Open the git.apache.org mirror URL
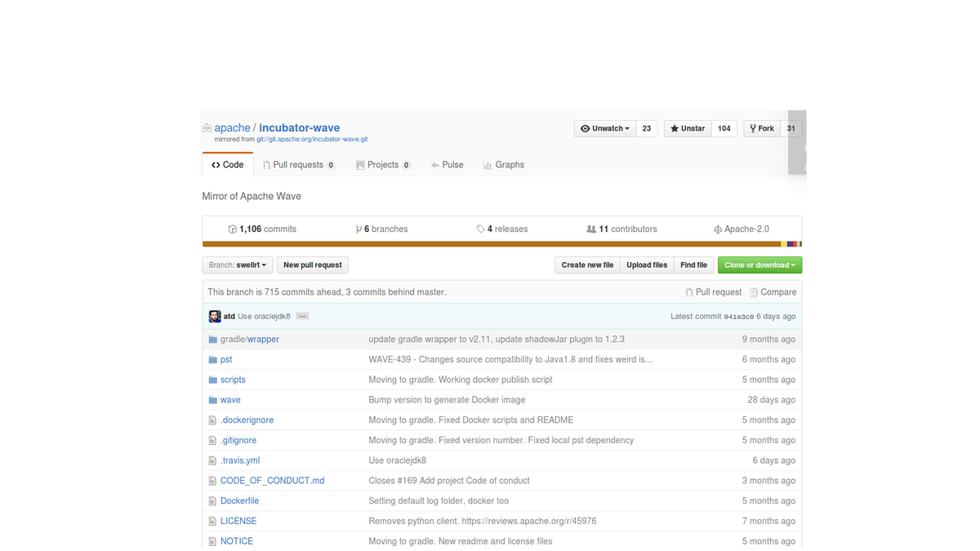Screen dimensions: 980x551 pos(312,140)
